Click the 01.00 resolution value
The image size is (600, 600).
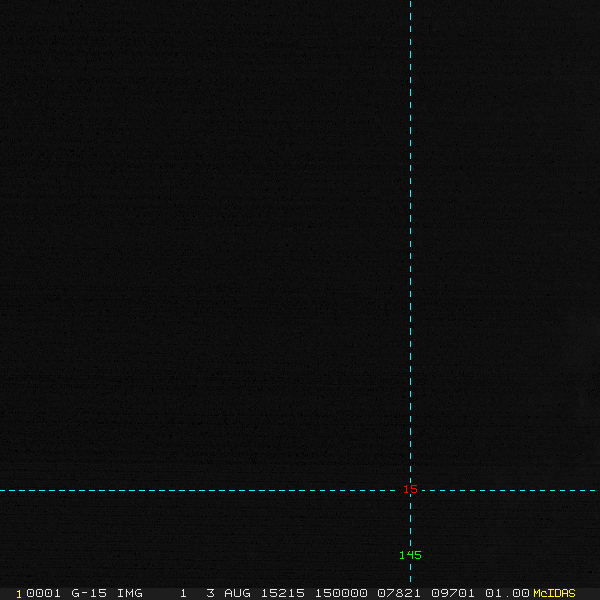(507, 593)
